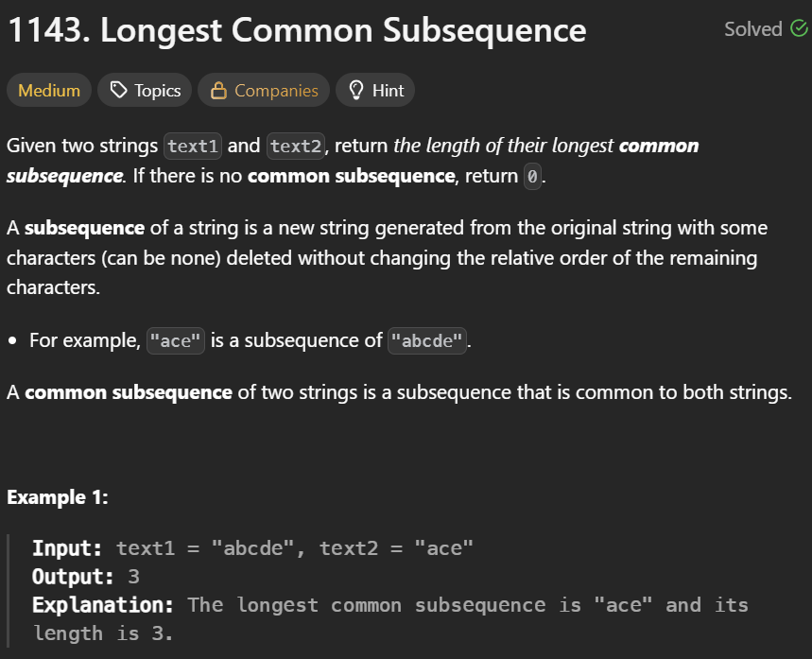Click the Example 1 heading
This screenshot has width=812, height=659.
[x=58, y=497]
